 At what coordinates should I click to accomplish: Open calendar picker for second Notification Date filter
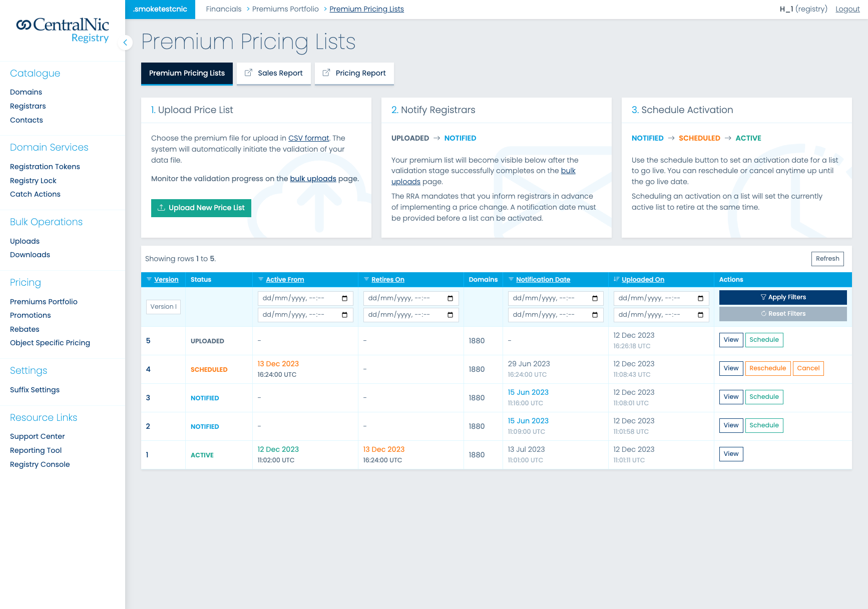[x=595, y=315]
